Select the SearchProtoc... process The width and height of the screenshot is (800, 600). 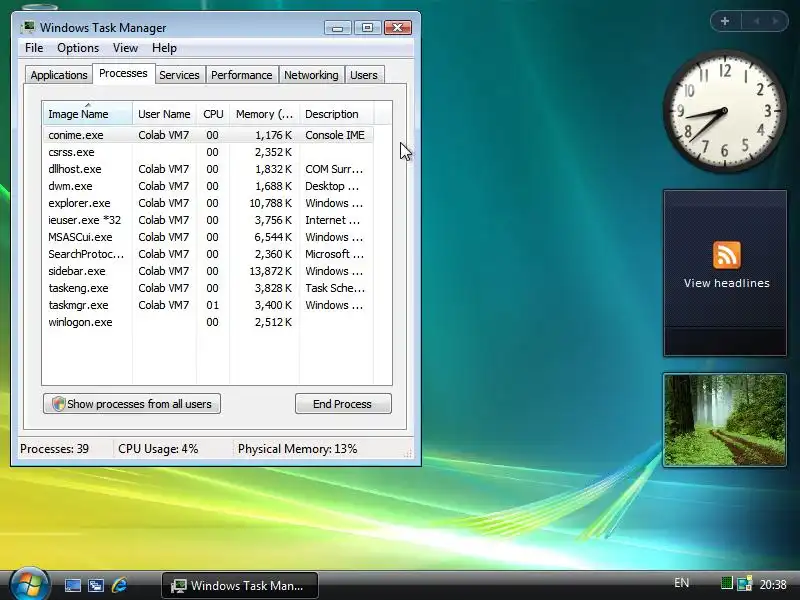pos(208,254)
